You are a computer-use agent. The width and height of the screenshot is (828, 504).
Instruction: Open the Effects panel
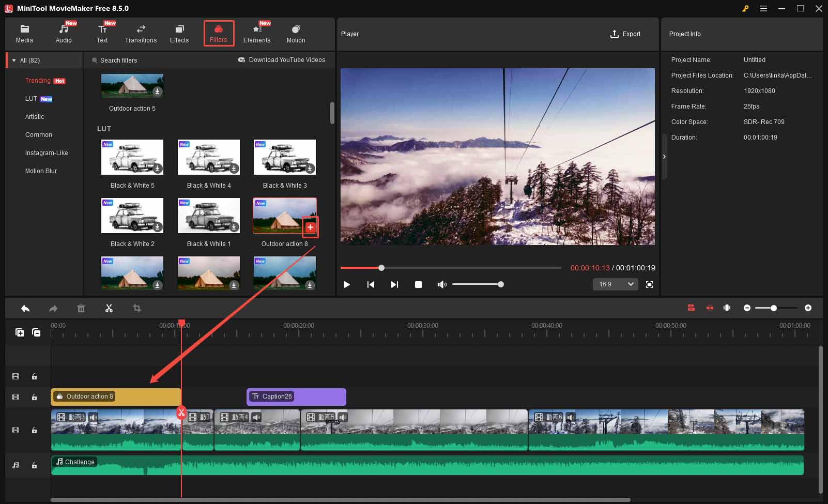pyautogui.click(x=179, y=33)
